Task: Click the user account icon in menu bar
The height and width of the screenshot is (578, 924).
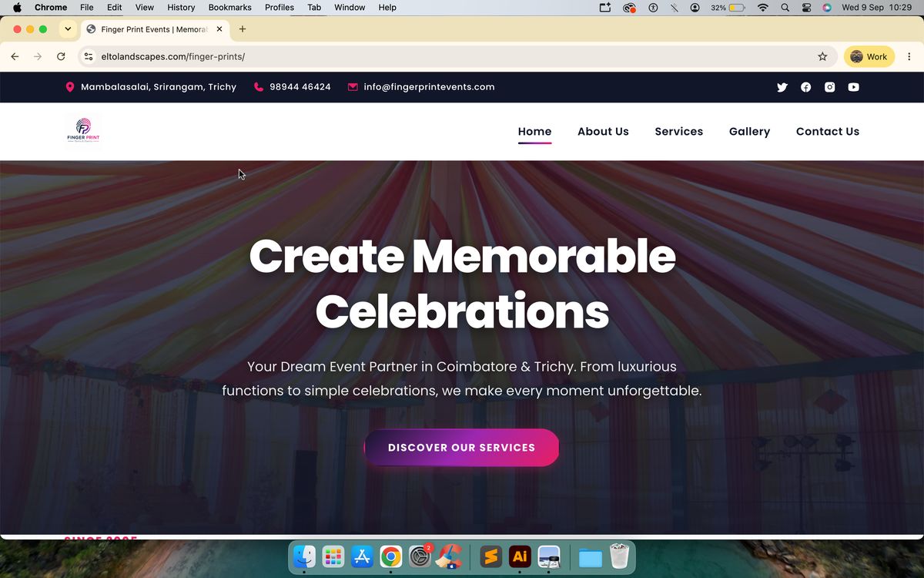Action: 695,8
